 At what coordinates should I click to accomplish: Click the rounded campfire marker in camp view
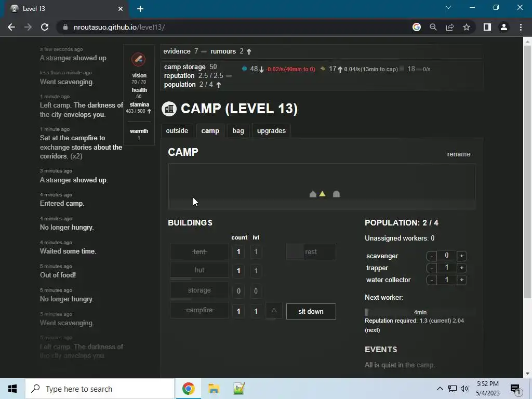click(336, 194)
